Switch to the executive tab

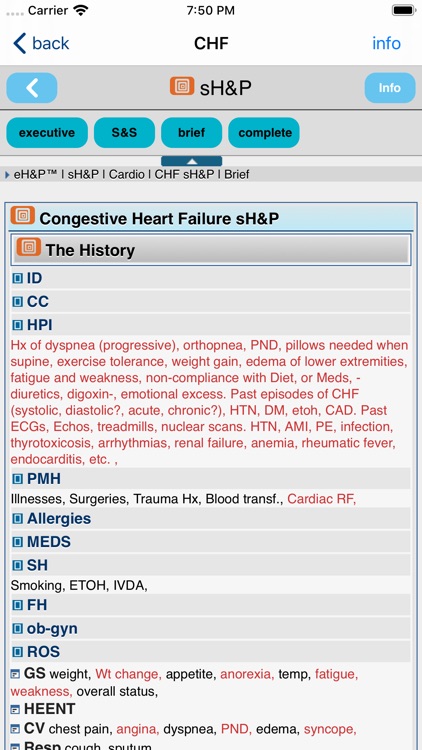(47, 132)
